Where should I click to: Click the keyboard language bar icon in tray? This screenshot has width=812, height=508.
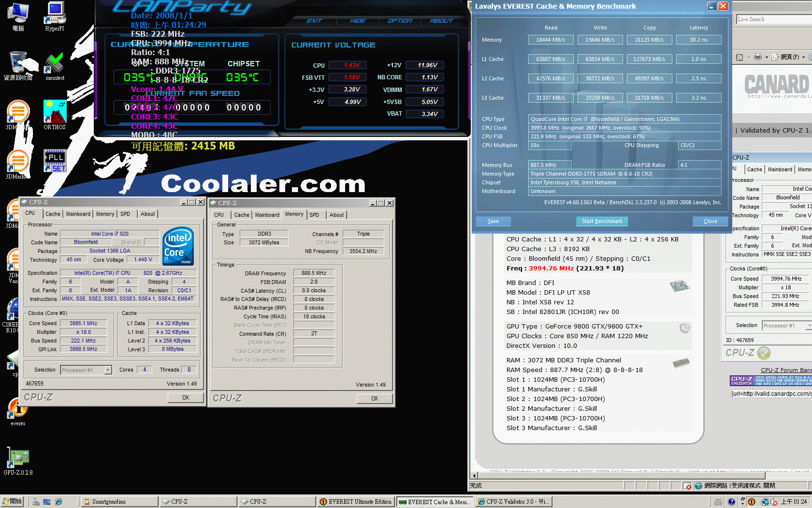[718, 502]
